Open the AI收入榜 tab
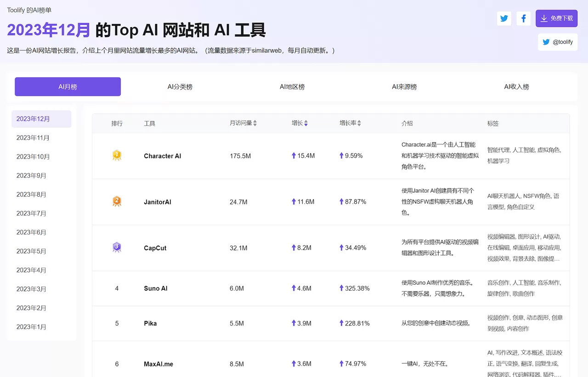 pyautogui.click(x=516, y=86)
